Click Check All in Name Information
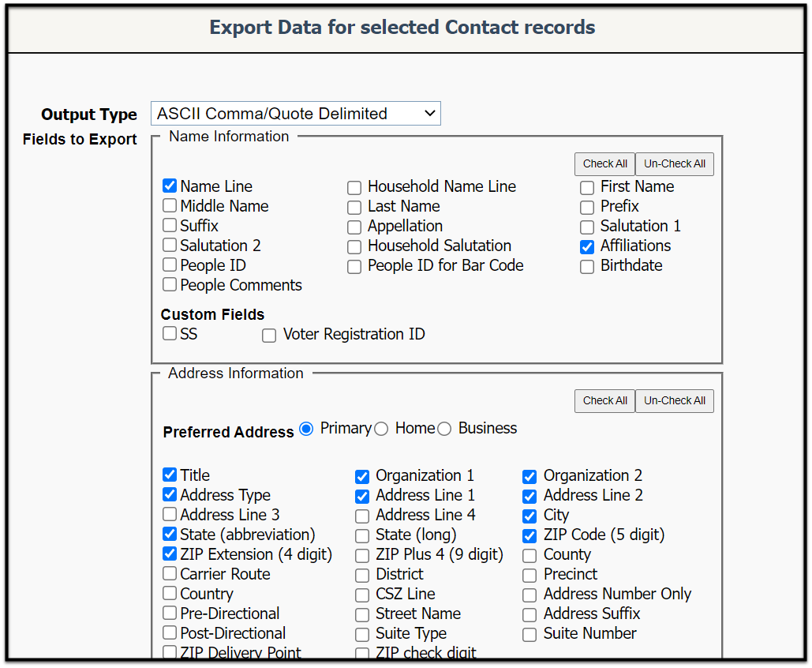 coord(604,164)
